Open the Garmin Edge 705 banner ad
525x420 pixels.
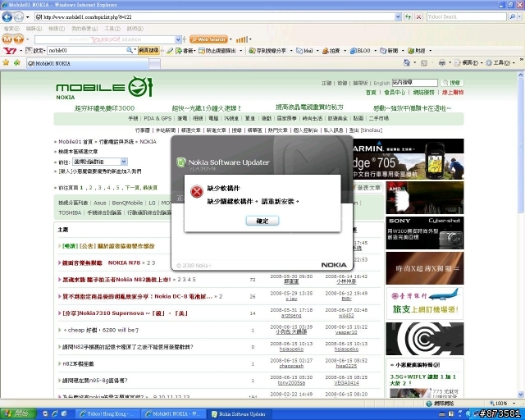[409, 159]
